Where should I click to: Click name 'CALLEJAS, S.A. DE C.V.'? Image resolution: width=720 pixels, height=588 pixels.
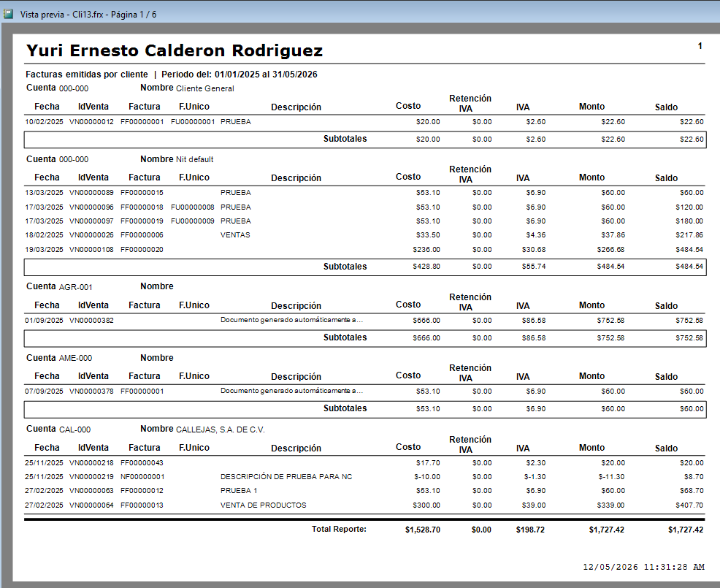(221, 429)
